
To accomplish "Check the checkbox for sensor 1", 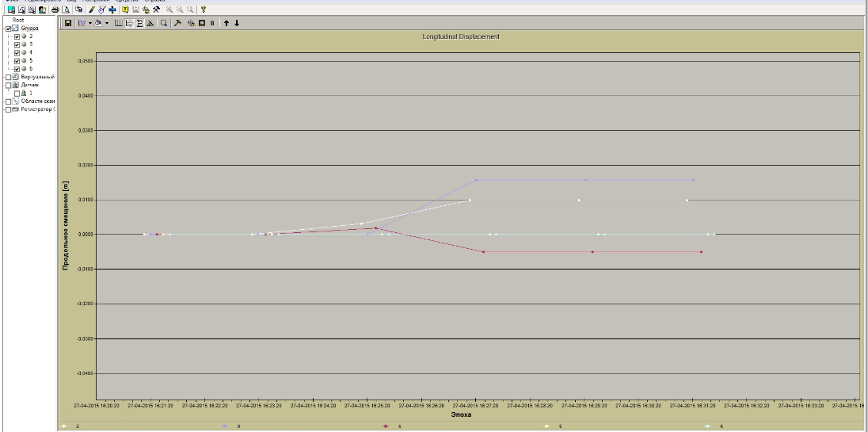I will (x=17, y=93).
